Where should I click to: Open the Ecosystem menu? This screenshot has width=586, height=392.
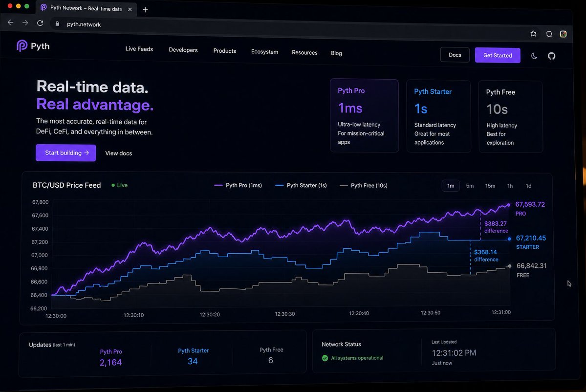[264, 52]
